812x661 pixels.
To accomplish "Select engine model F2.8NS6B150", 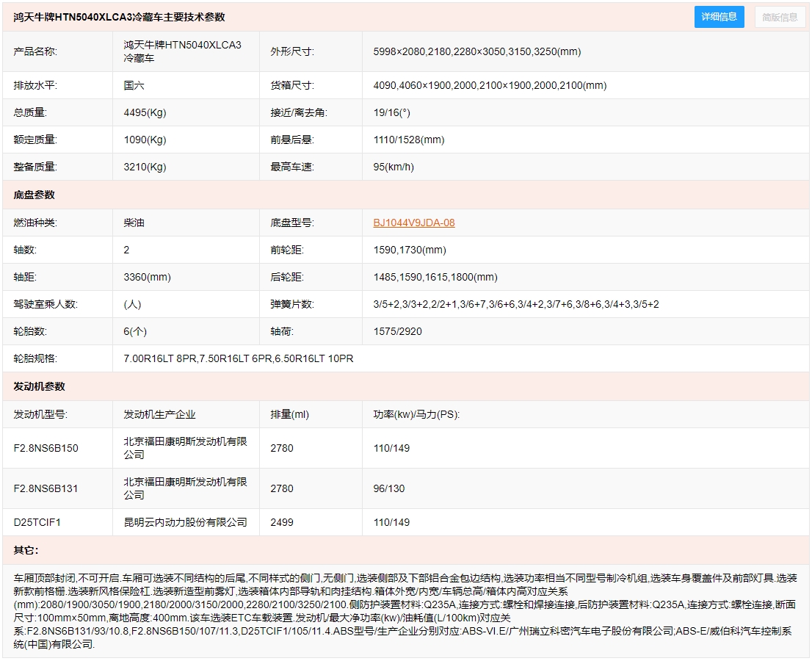I will [x=46, y=448].
